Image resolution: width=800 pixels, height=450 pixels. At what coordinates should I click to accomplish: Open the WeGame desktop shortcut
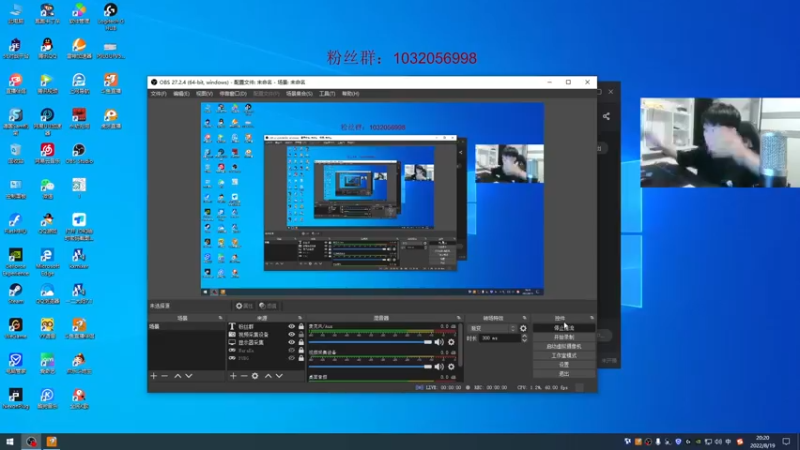point(16,329)
